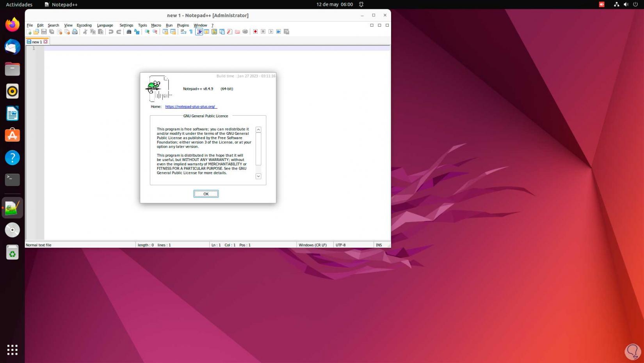The image size is (644, 363).
Task: Open the Search menu
Action: [x=53, y=25]
